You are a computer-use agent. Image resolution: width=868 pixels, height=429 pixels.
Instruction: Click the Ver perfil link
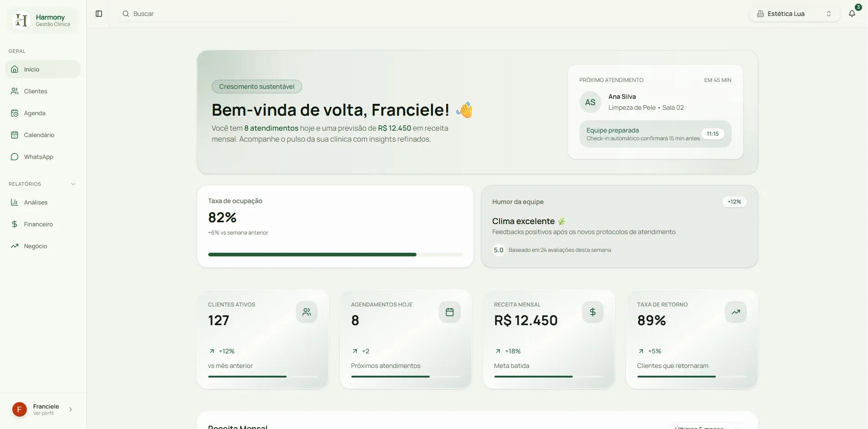[x=43, y=414]
